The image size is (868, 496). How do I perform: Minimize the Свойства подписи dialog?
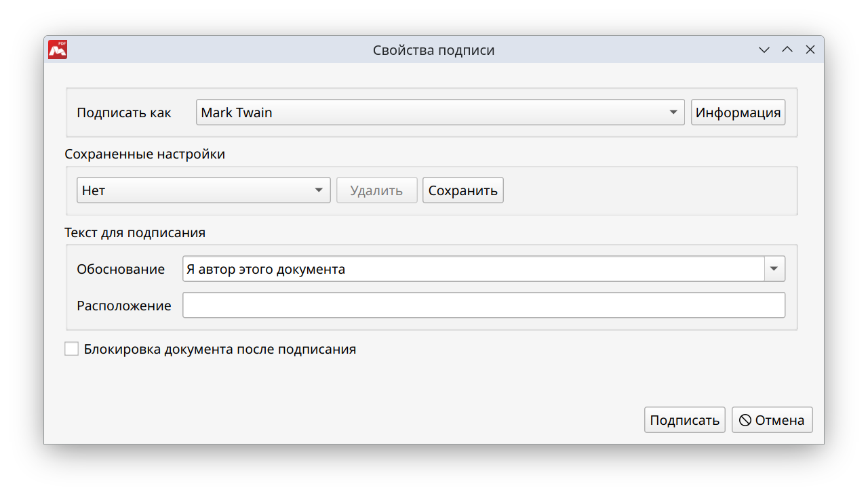tap(764, 50)
